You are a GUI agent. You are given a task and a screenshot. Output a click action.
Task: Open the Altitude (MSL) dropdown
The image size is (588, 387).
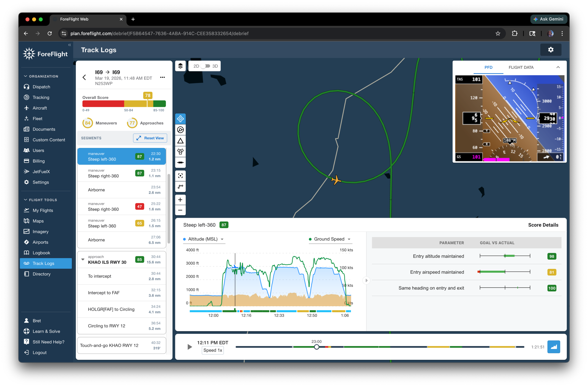pyautogui.click(x=204, y=239)
